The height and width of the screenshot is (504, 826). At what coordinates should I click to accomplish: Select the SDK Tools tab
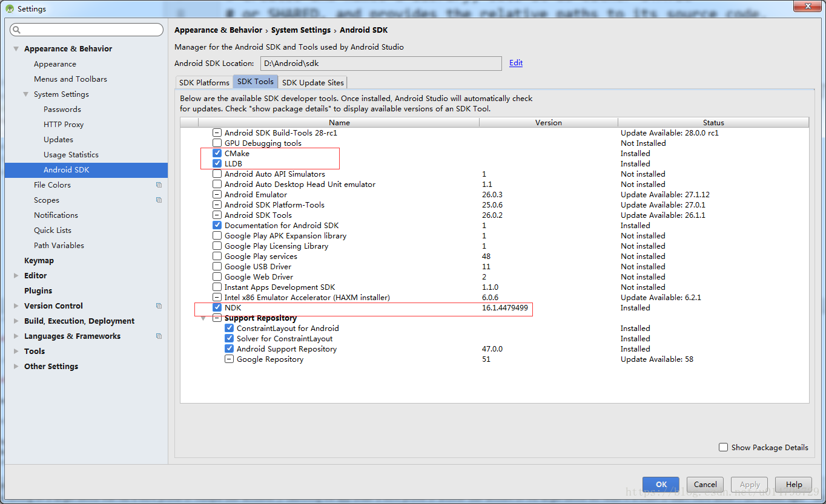click(x=256, y=82)
